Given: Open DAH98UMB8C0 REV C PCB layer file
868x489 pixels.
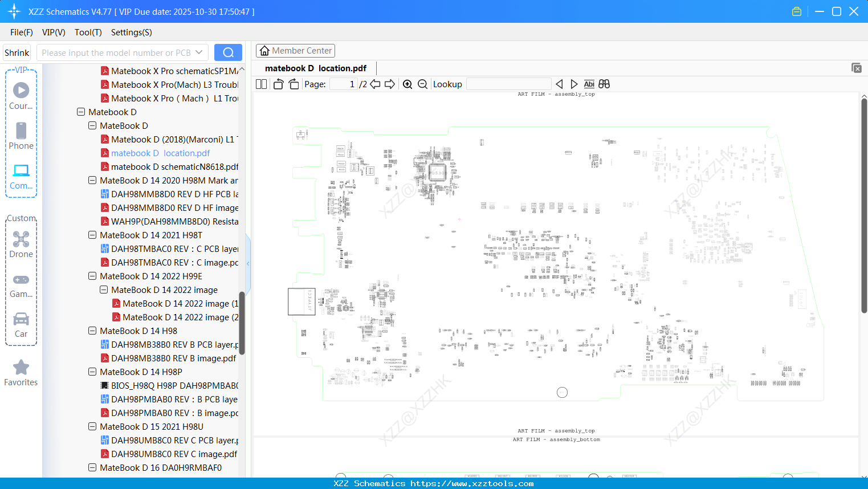Looking at the screenshot, I should (170, 441).
